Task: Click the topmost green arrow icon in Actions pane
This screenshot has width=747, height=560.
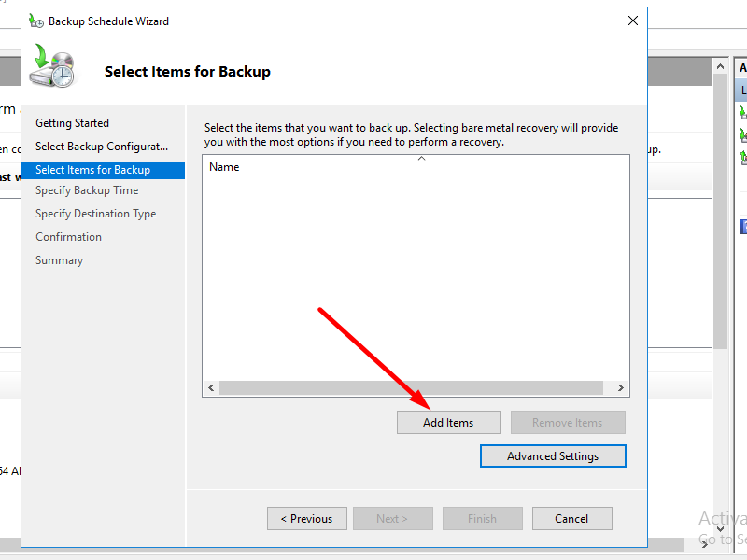Action: [x=743, y=113]
